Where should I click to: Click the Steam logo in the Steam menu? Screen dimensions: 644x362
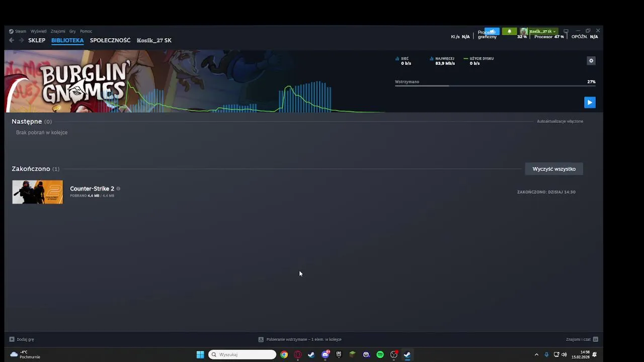[12, 31]
